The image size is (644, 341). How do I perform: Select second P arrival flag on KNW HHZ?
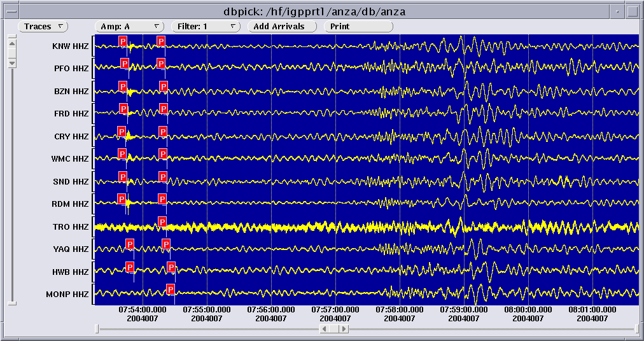(161, 41)
